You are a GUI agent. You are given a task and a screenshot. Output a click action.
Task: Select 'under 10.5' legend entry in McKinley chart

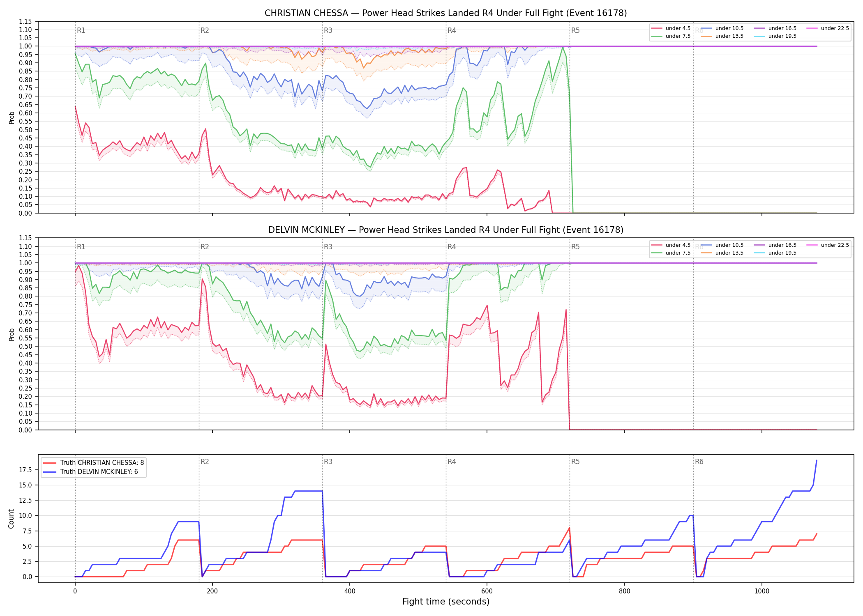pyautogui.click(x=722, y=245)
